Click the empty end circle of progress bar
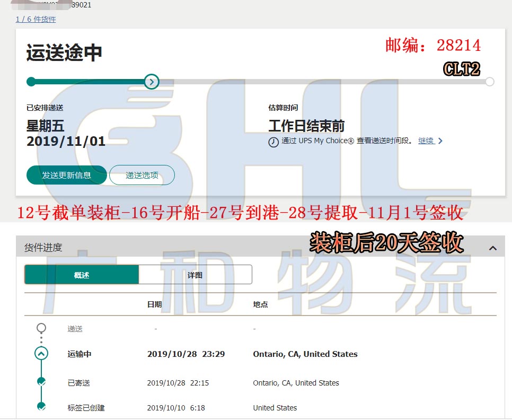 (490, 82)
